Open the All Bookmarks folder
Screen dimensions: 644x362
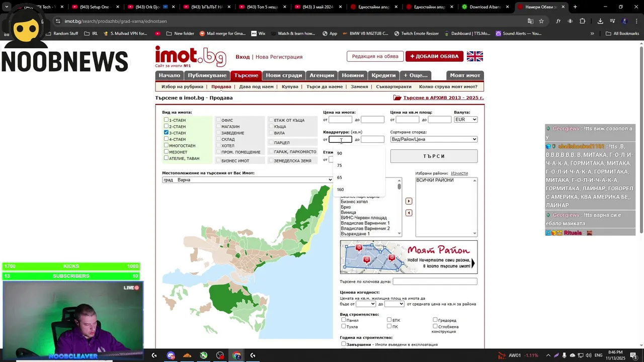[x=622, y=33]
